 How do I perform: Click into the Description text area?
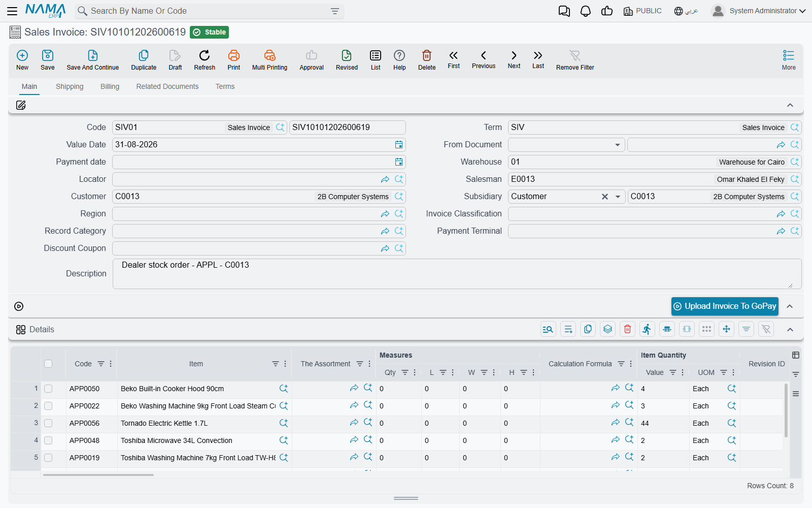[457, 274]
